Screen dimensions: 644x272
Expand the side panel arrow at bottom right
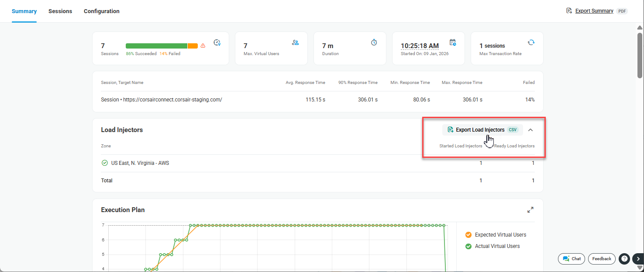pos(638,259)
